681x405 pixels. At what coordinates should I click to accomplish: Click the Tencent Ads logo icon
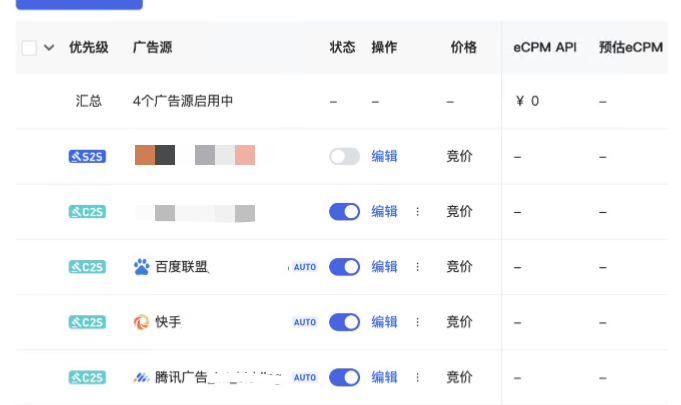click(x=142, y=377)
